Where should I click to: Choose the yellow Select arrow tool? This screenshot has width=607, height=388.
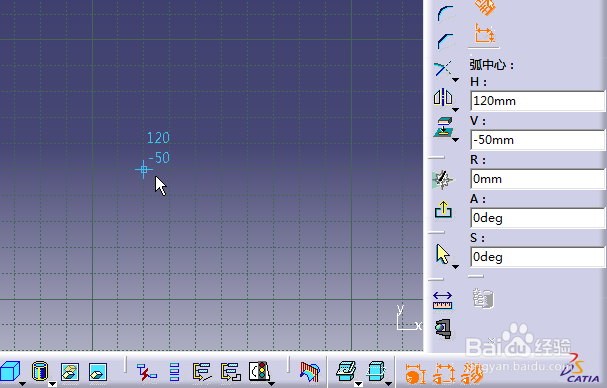tap(442, 254)
